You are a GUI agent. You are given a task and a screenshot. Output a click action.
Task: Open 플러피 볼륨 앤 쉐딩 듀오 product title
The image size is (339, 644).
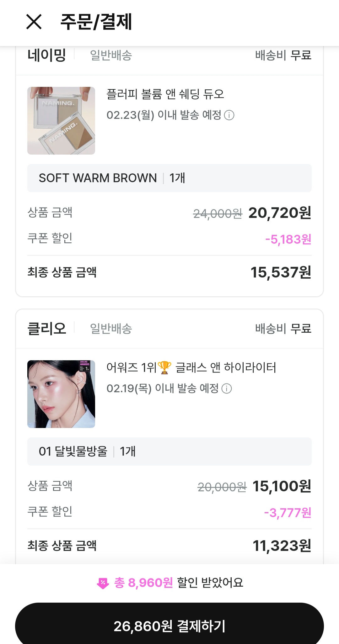(x=165, y=94)
